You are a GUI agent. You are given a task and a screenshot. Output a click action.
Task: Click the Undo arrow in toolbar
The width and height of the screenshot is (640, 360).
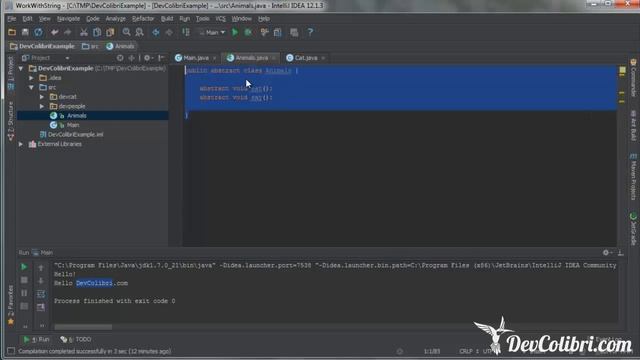pyautogui.click(x=54, y=32)
